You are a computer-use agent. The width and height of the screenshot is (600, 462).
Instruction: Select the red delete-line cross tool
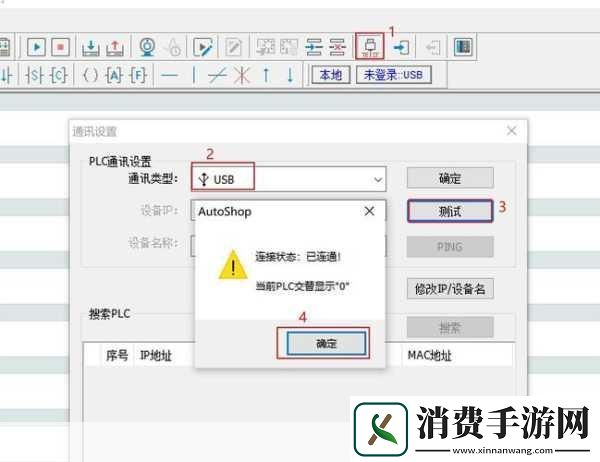242,75
